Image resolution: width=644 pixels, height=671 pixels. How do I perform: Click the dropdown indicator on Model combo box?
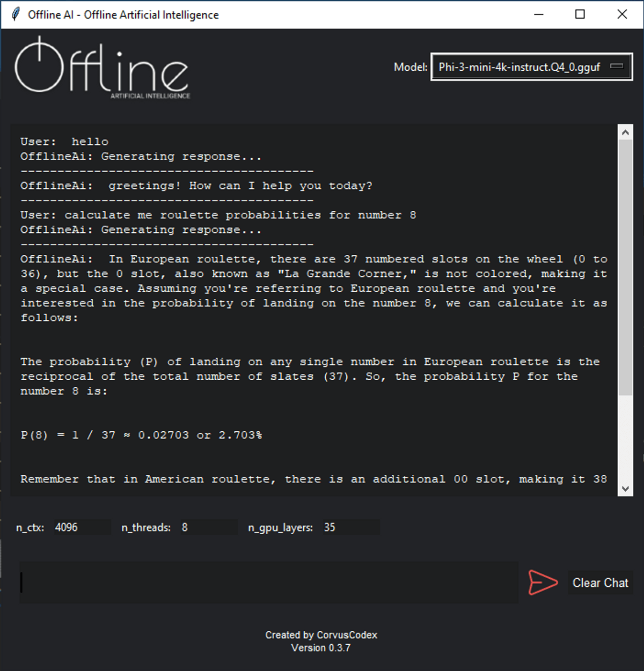coord(617,67)
